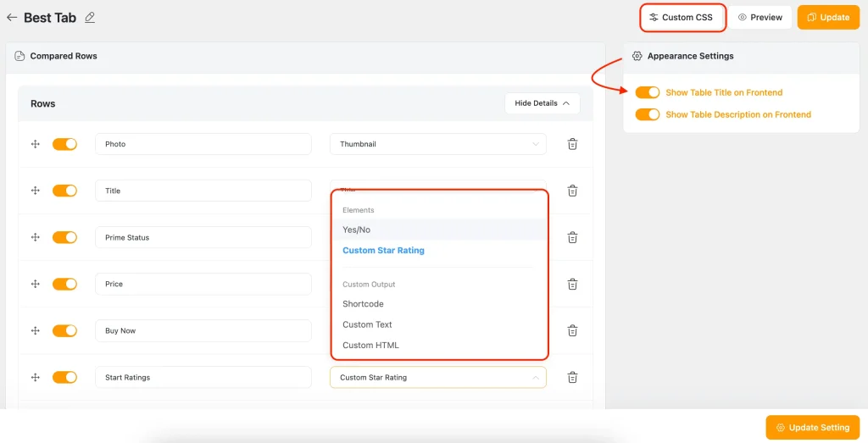
Task: Open the Thumbnail dropdown for Photo row
Action: pyautogui.click(x=438, y=144)
